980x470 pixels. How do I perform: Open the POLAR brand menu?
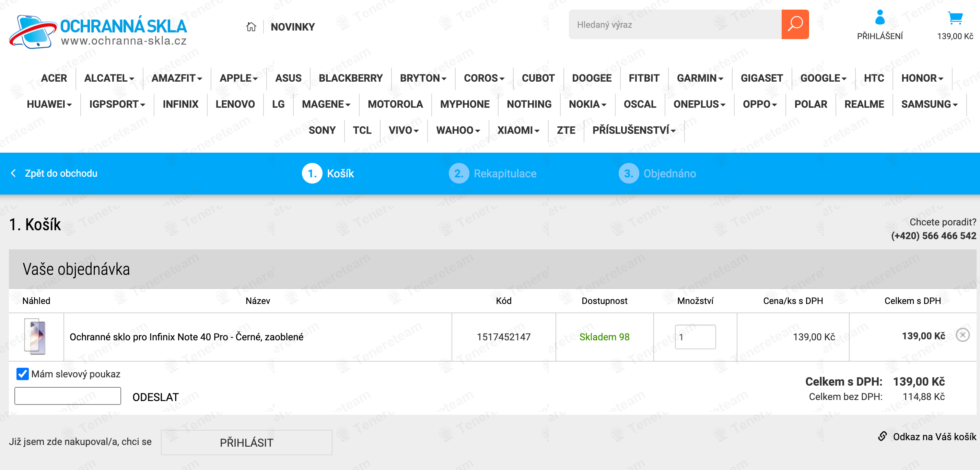(810, 104)
